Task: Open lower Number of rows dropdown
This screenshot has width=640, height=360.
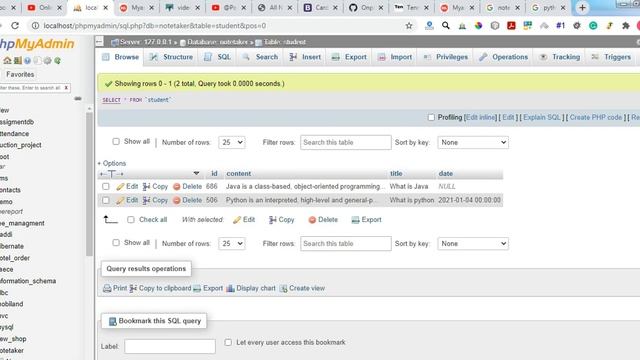Action: point(232,244)
